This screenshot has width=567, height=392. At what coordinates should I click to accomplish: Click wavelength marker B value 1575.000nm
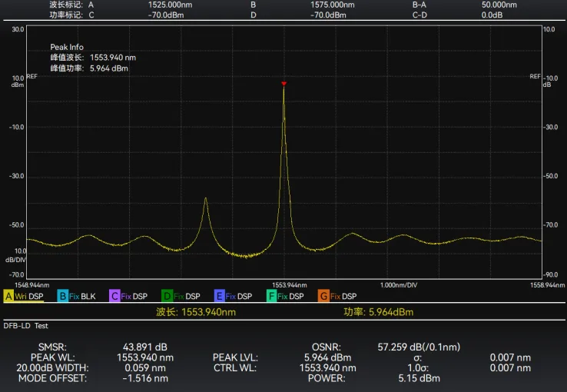(x=333, y=5)
